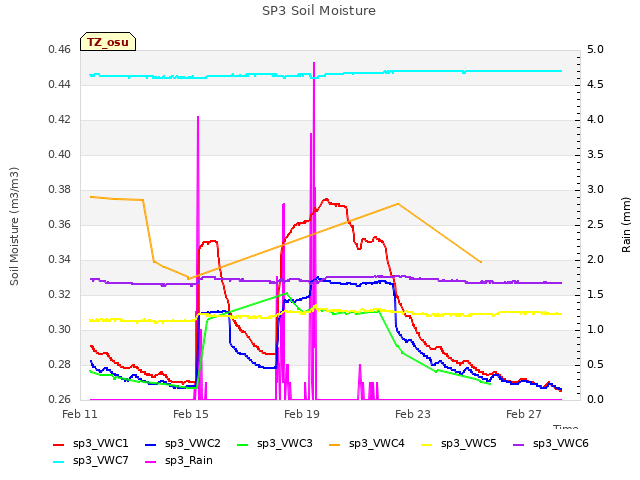
Task: Click the 0.36 left axis value
Action: point(60,225)
